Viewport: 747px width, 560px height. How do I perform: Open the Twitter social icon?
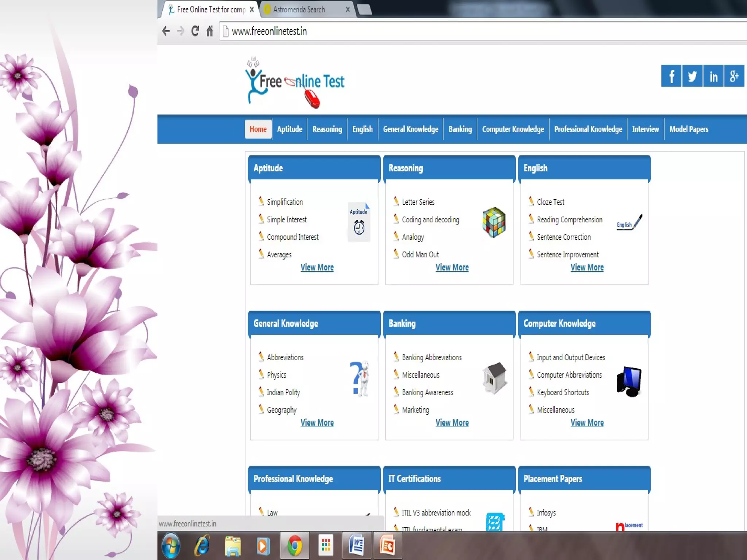692,76
